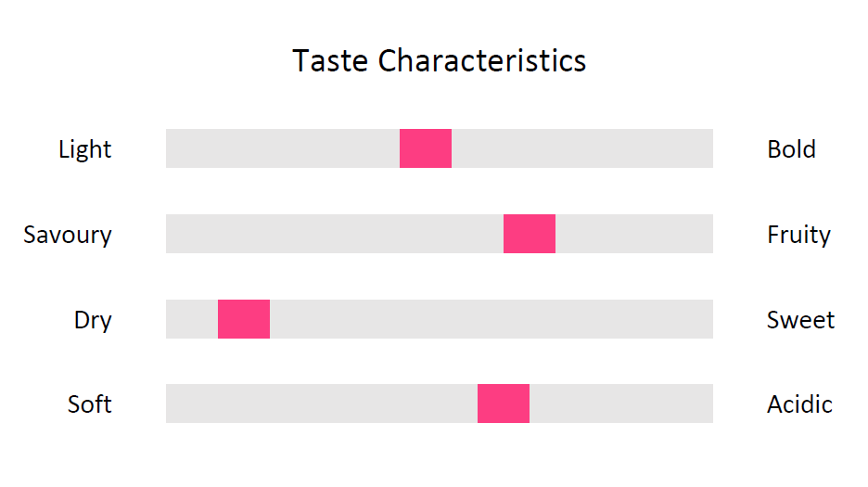Click the Taste Characteristics title
868x487 pixels.
[x=439, y=60]
